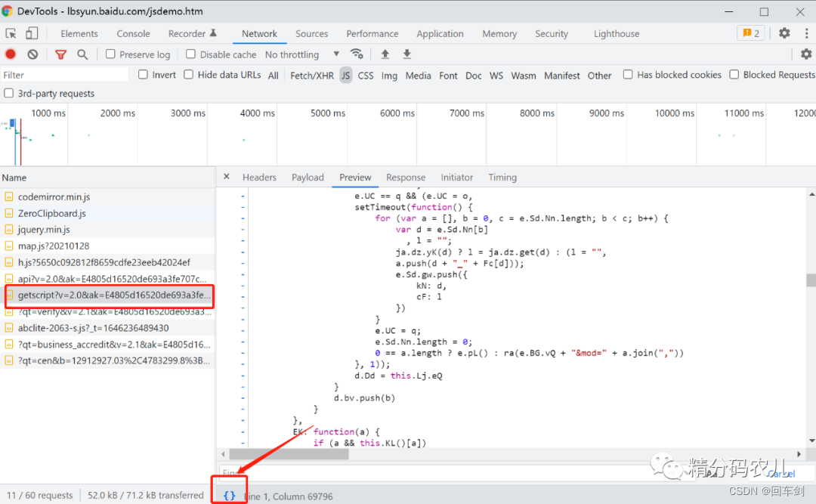
Task: Show the Response tab of the request
Action: [x=406, y=178]
